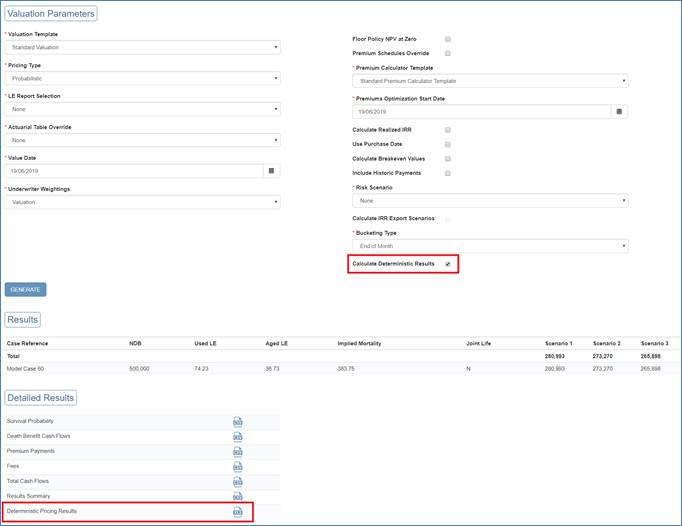Select the Model Case 60 row
Viewport: 682px width, 526px height.
click(x=26, y=369)
